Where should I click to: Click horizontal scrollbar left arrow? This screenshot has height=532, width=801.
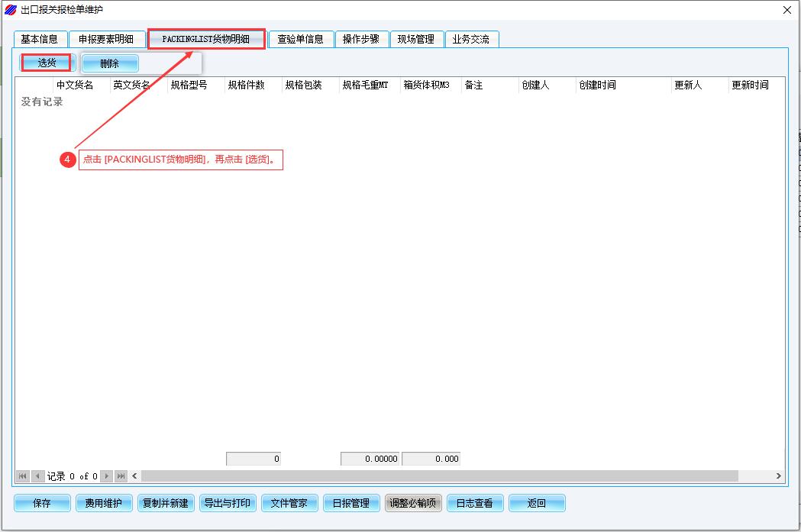(135, 476)
